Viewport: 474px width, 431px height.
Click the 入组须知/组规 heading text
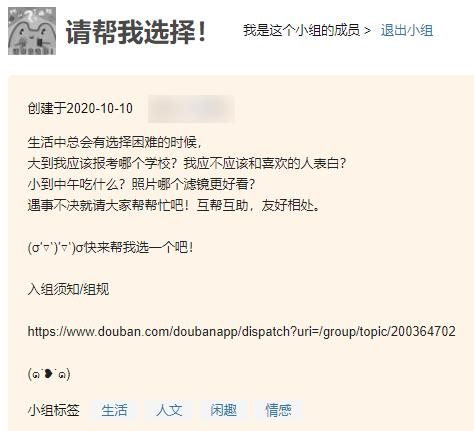tap(68, 289)
